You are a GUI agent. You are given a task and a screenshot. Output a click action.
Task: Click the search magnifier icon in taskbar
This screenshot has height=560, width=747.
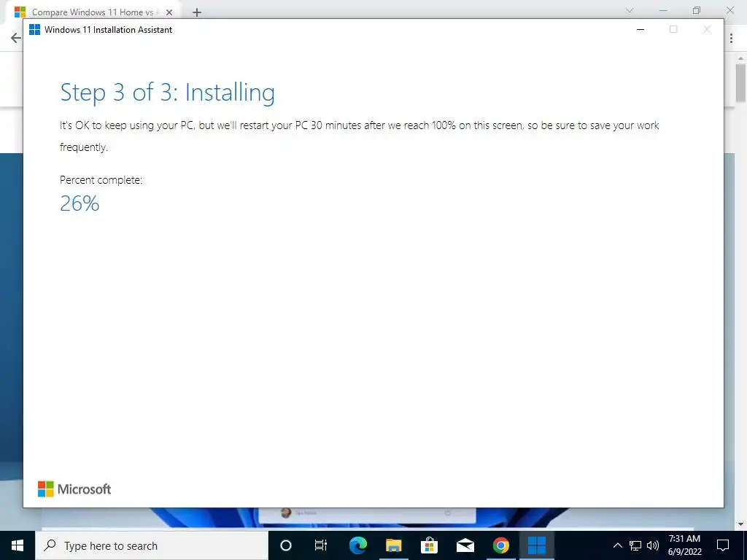pyautogui.click(x=50, y=545)
